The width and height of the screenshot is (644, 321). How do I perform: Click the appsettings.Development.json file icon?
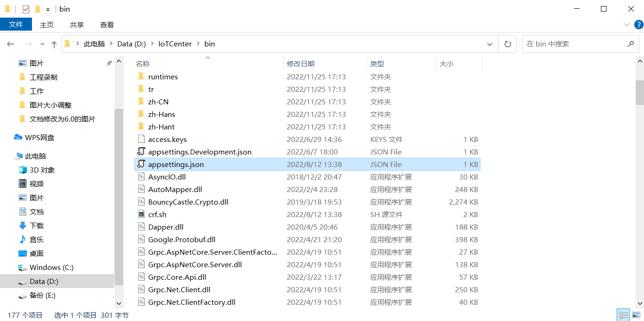pyautogui.click(x=141, y=151)
